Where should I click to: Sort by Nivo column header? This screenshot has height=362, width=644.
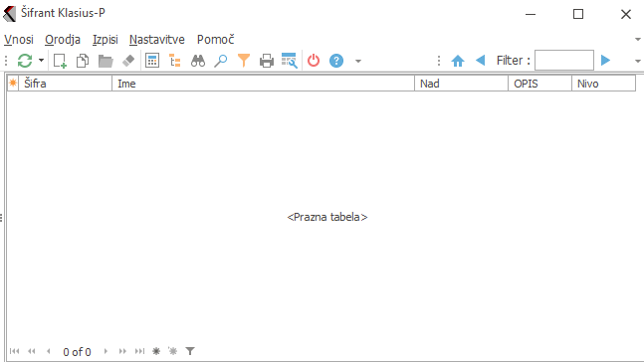(604, 84)
